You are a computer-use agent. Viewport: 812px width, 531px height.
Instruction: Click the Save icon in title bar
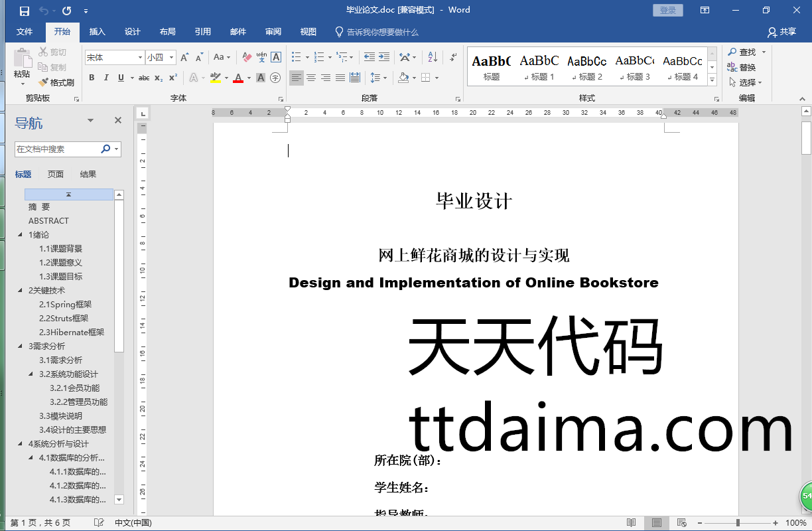pos(25,11)
